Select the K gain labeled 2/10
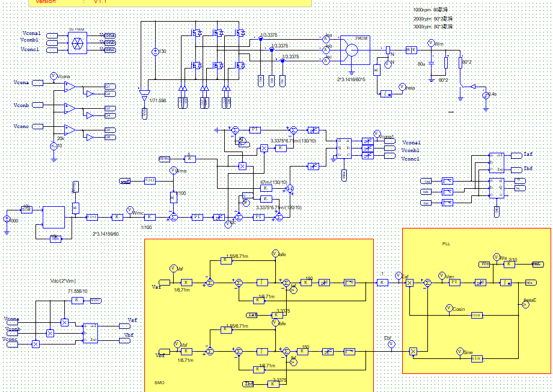This screenshot has height=392, width=553. 509,264
